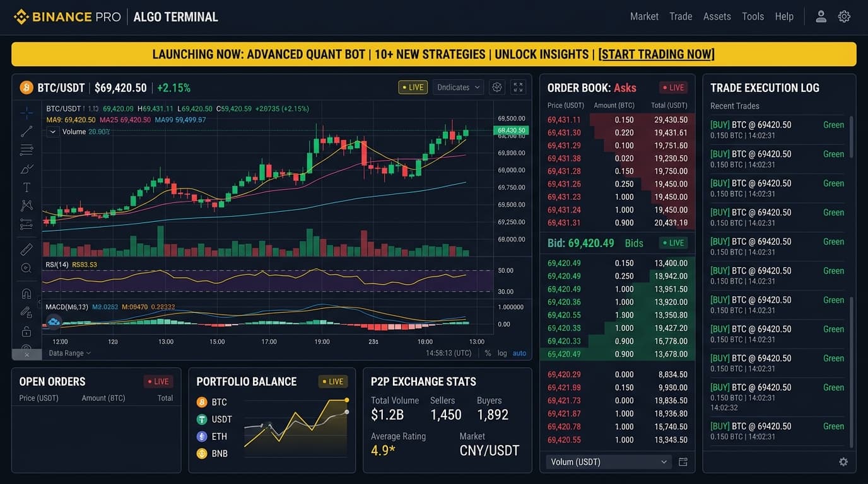Open Trade Execution Log settings gear
This screenshot has height=484, width=868.
pyautogui.click(x=843, y=462)
